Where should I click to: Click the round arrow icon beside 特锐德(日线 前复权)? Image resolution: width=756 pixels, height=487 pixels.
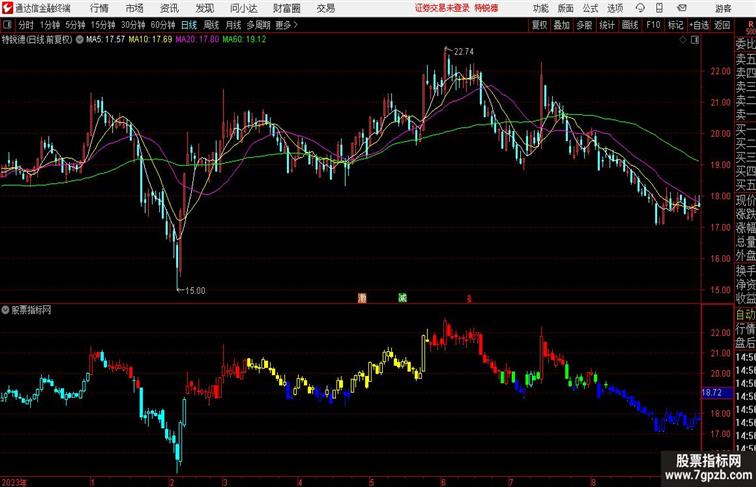[79, 40]
